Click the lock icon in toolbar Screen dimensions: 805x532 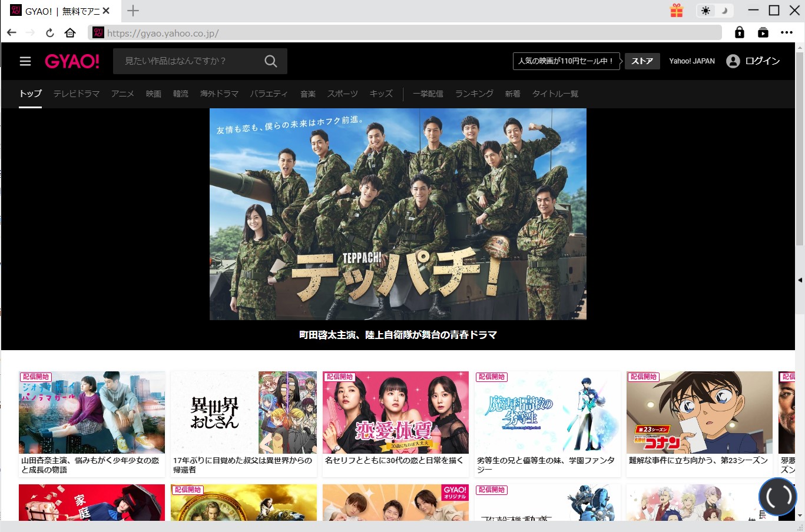740,33
